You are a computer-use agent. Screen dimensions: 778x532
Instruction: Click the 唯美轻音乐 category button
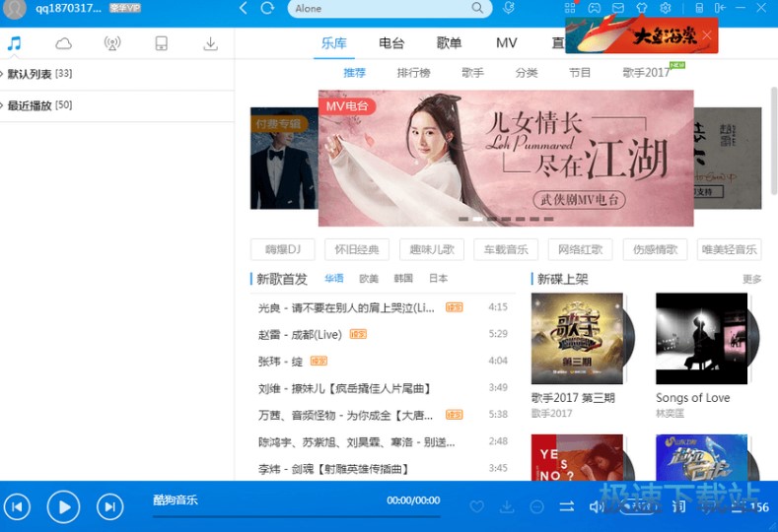730,249
